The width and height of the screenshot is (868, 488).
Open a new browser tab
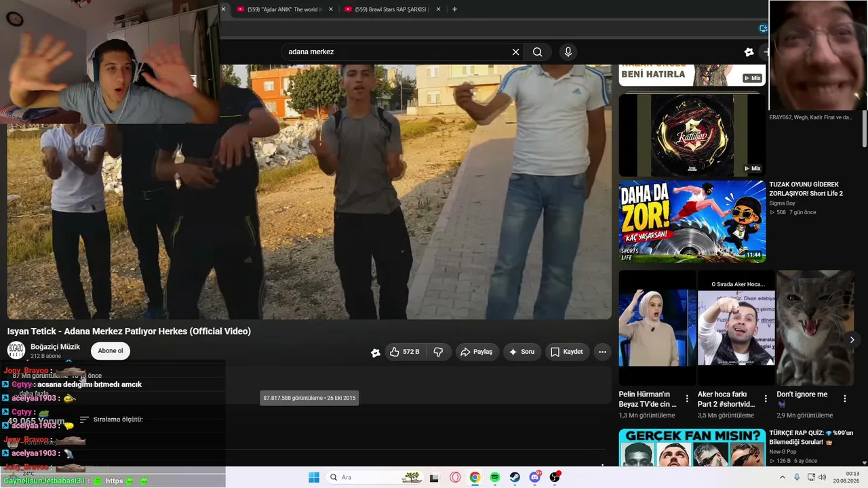coord(454,9)
